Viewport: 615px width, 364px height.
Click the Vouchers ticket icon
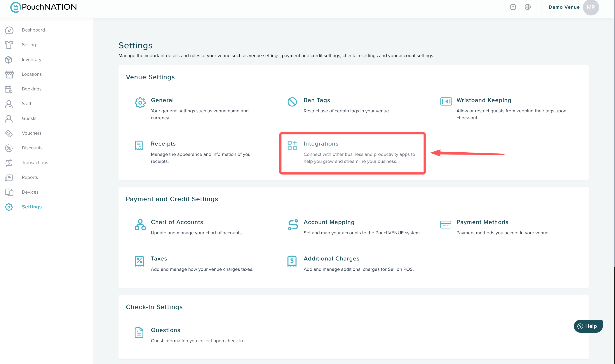click(x=9, y=133)
